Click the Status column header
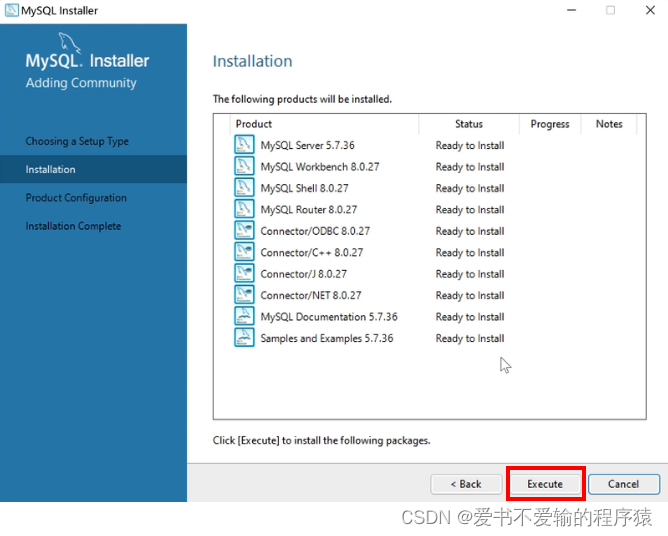Screen dimensions: 668x536 (469, 124)
